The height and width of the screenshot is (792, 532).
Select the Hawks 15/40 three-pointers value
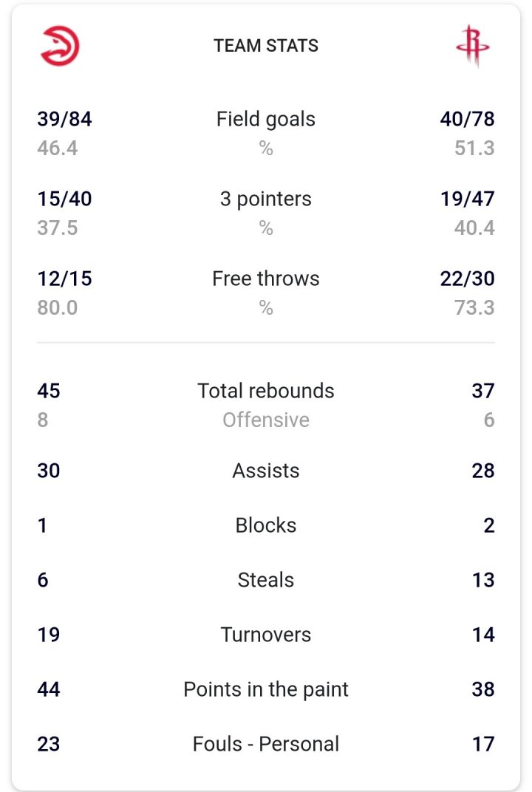[64, 199]
